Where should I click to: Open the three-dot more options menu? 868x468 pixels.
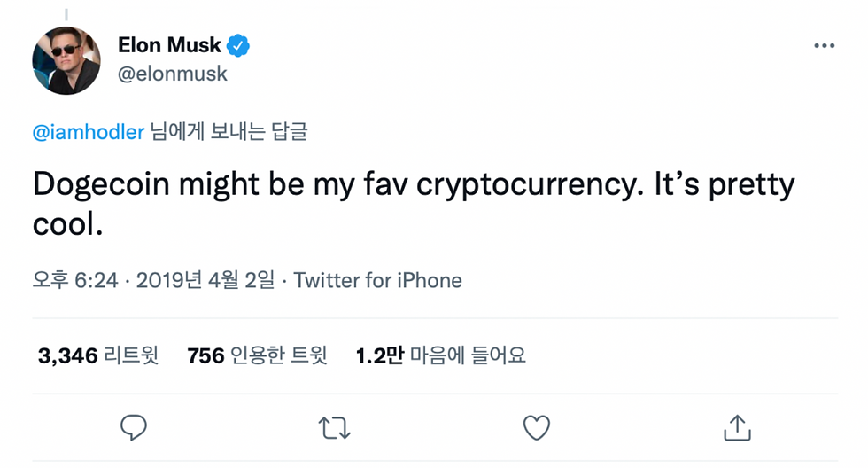pyautogui.click(x=824, y=46)
